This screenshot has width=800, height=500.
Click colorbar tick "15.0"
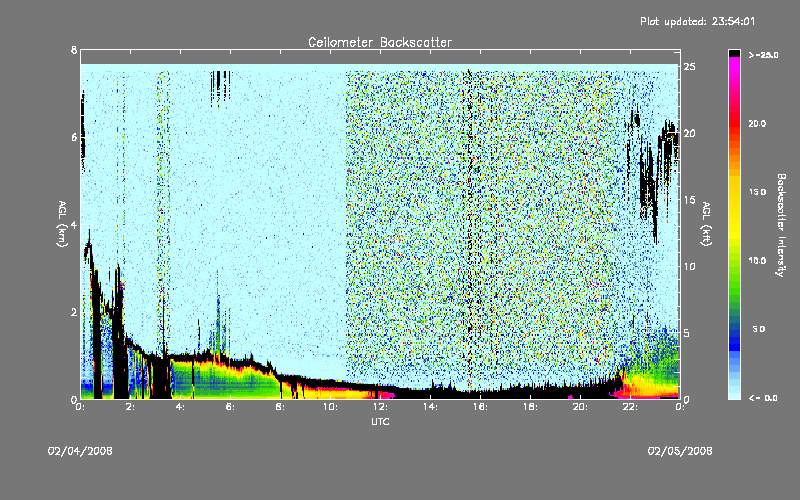[x=757, y=192]
